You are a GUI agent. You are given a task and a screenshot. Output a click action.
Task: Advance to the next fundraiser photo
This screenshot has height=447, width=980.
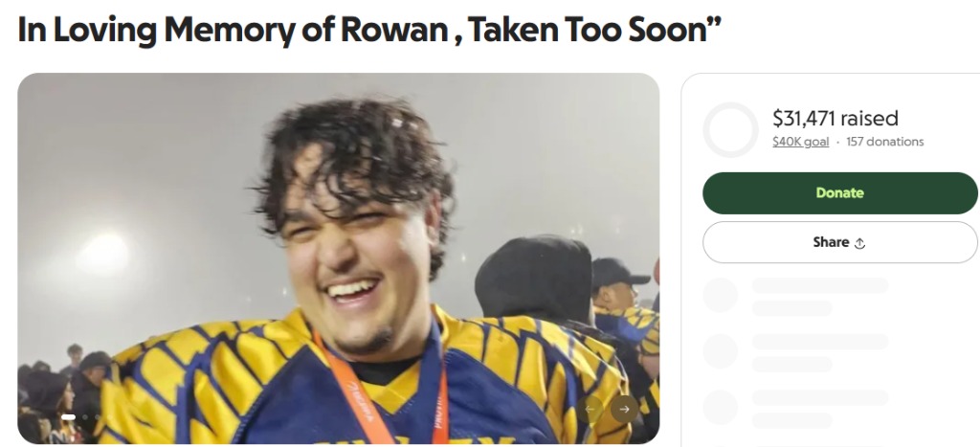624,409
